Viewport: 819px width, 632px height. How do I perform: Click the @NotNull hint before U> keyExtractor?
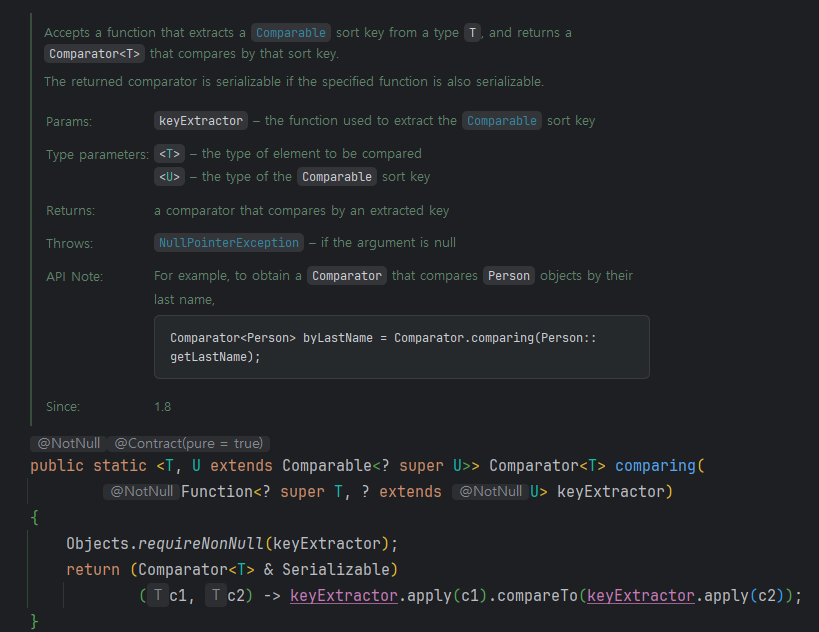489,492
